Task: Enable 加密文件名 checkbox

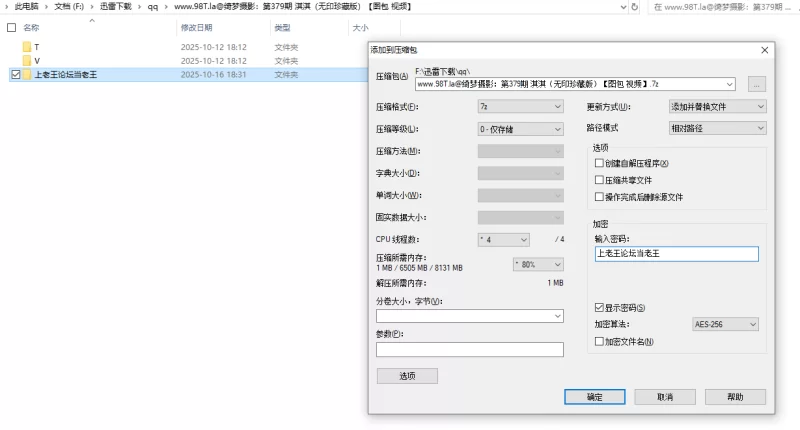Action: 599,342
